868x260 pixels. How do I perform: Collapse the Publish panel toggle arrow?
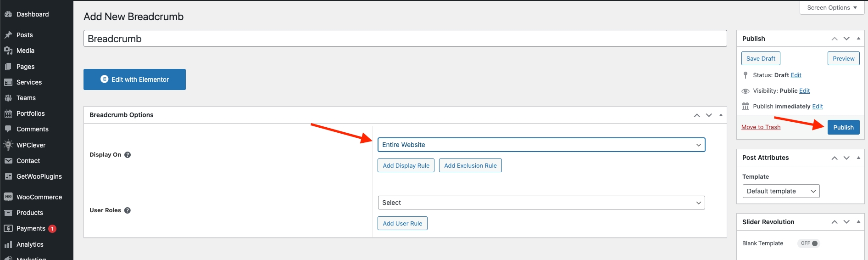[858, 39]
